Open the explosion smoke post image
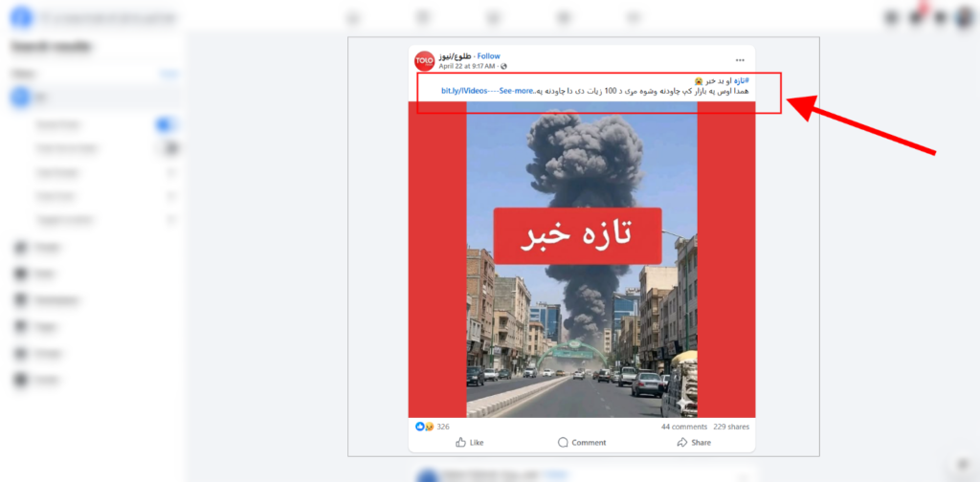The image size is (980, 482). click(x=582, y=259)
